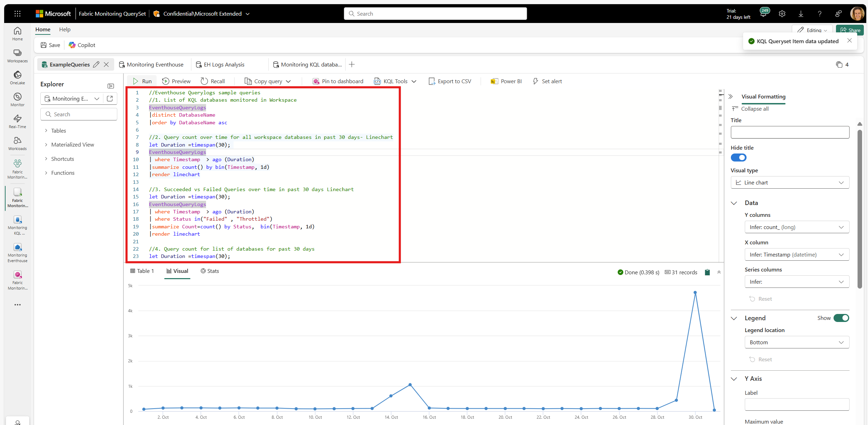Pin to dashboard
Image resolution: width=868 pixels, height=425 pixels.
338,81
